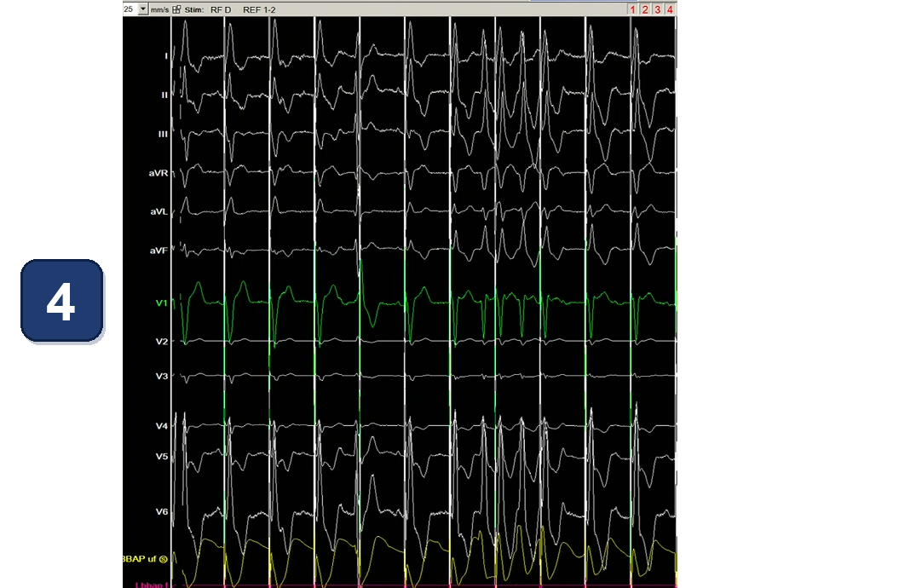Select the V6 channel label
The width and height of the screenshot is (899, 588).
click(x=162, y=512)
